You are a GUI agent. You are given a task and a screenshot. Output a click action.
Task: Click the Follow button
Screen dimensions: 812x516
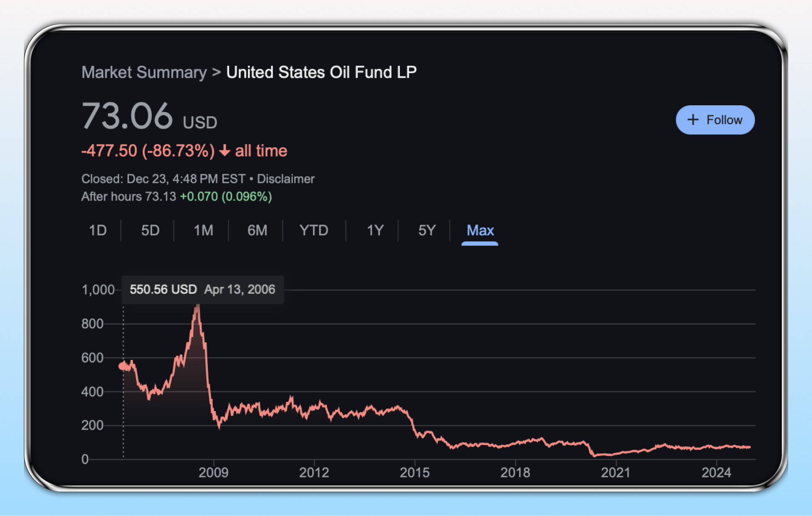[715, 120]
